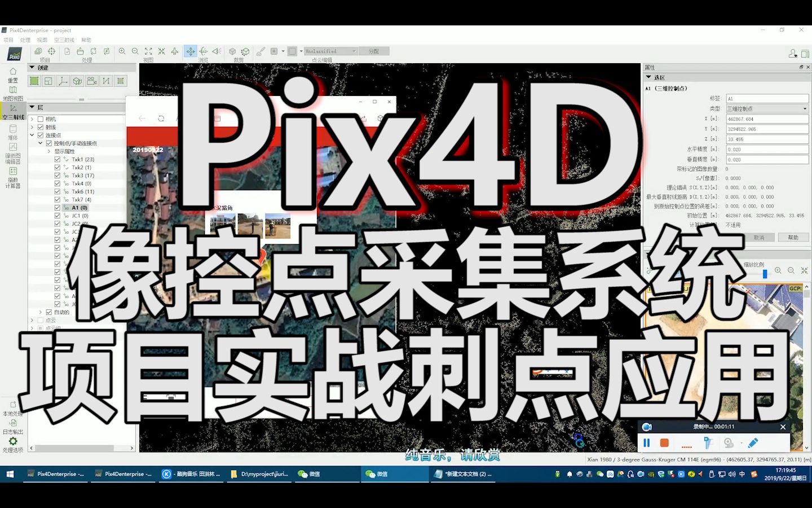Screen dimensions: 812x508
Task: Click the Cancel button in properties panel
Action: [x=760, y=238]
